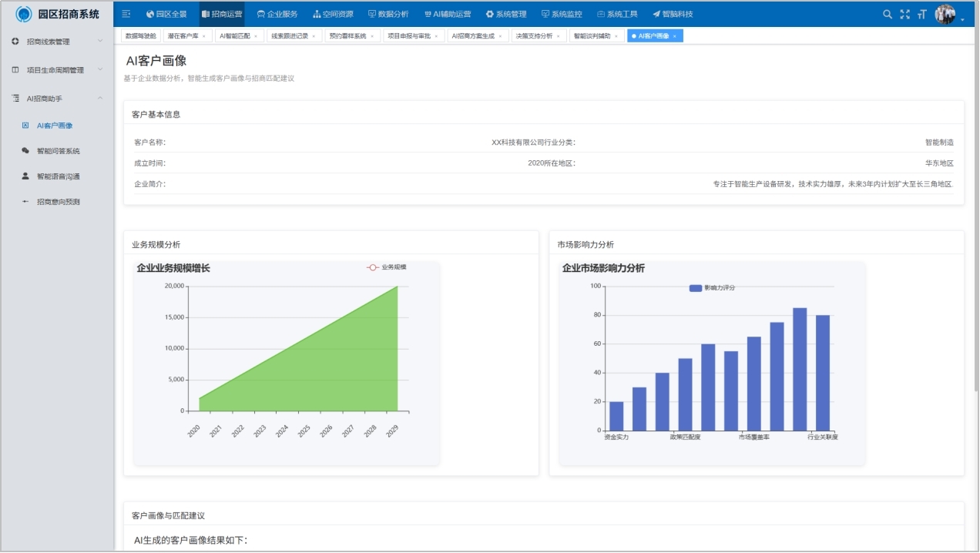
Task: Switch to the 潜在客户库 tab
Action: coord(180,36)
